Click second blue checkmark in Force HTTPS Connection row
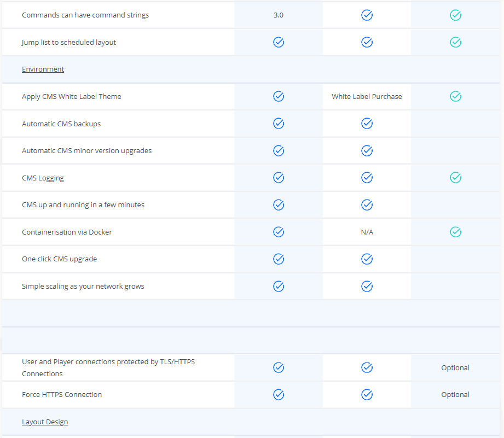 coord(367,394)
